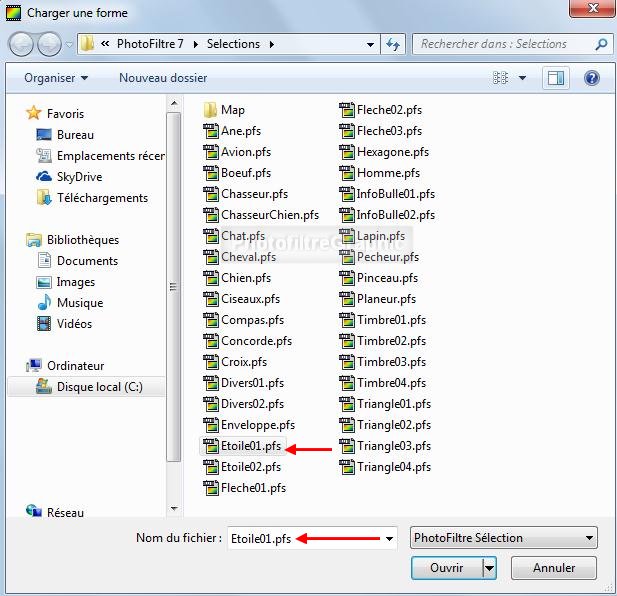Click the SkyDrive cloud icon in sidebar
Viewport: 617px width, 596px height.
click(x=44, y=177)
